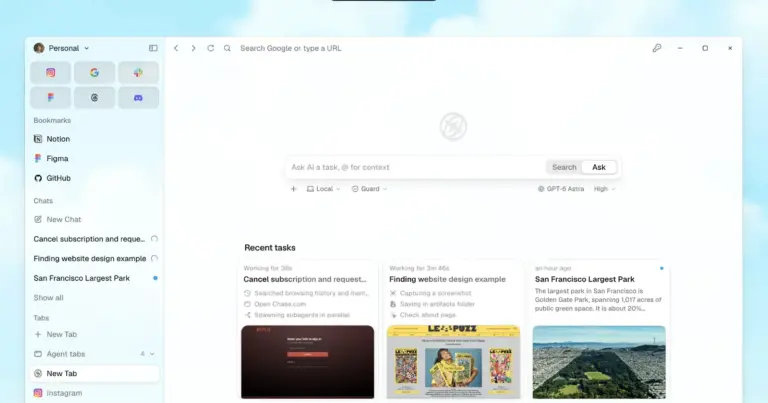The height and width of the screenshot is (403, 768).
Task: Open San Francisco Largest Park card title
Action: point(584,279)
